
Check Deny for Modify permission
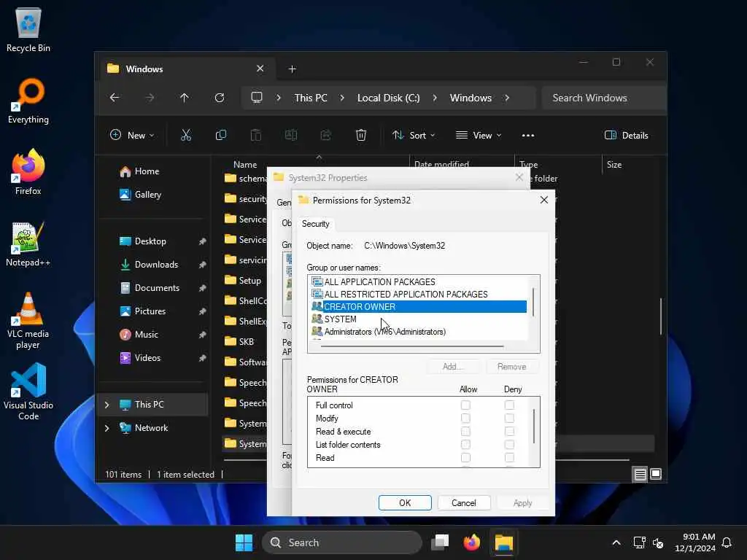[x=509, y=418]
